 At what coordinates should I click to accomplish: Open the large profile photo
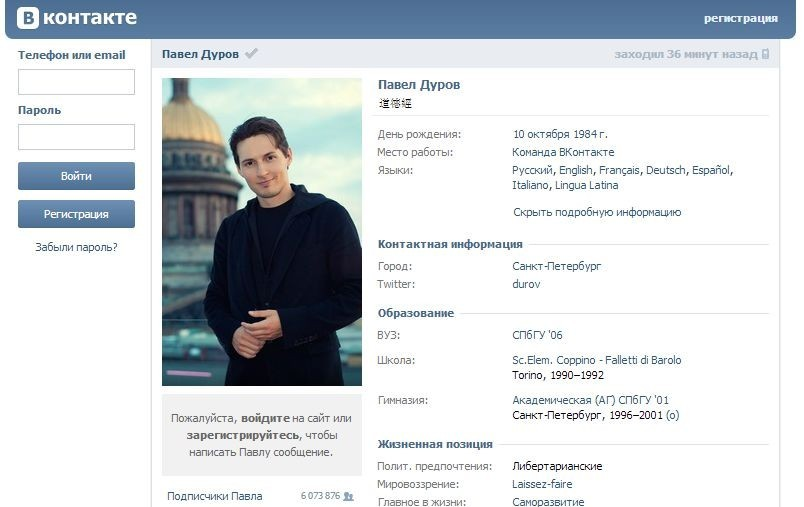coord(262,232)
